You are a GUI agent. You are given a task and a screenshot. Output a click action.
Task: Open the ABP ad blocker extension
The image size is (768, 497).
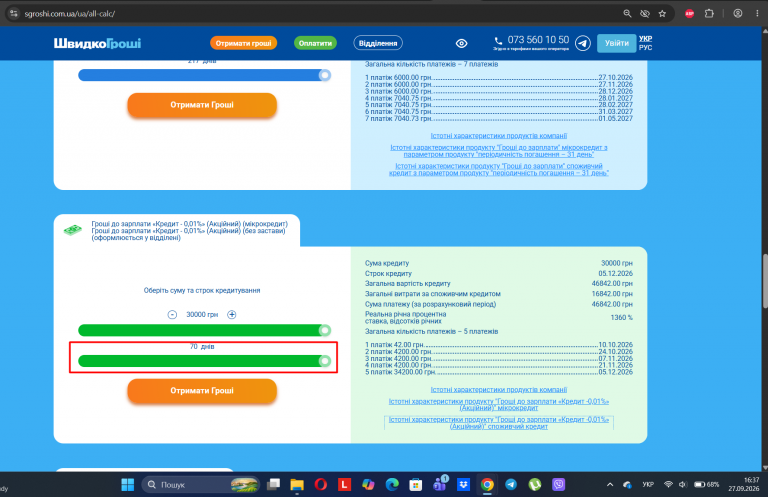point(690,14)
